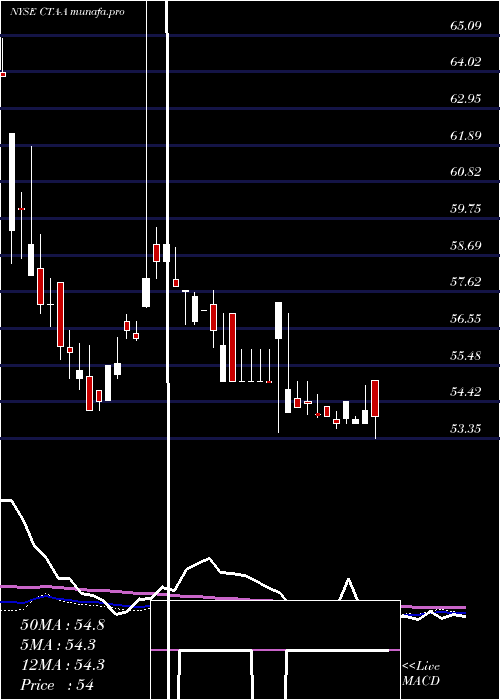Click the last red candlestick on the right
The height and width of the screenshot is (700, 500).
[375, 399]
